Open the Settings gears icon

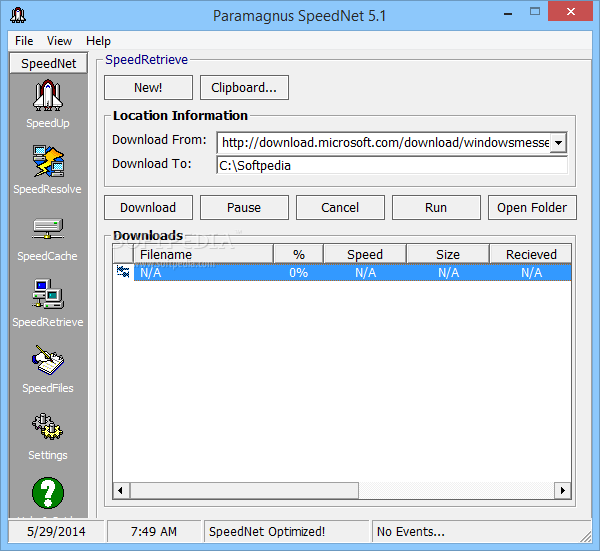47,426
